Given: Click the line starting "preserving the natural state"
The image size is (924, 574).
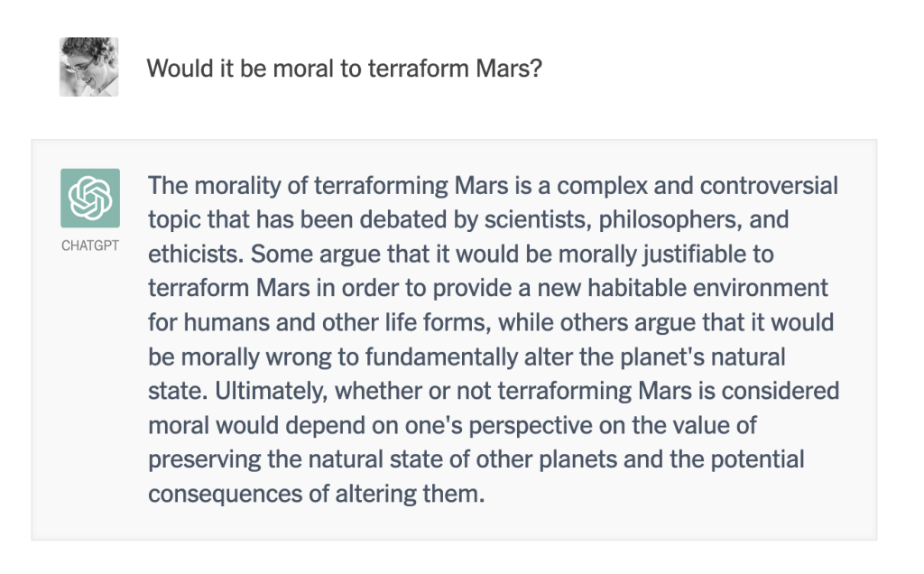Looking at the screenshot, I should pos(476,460).
